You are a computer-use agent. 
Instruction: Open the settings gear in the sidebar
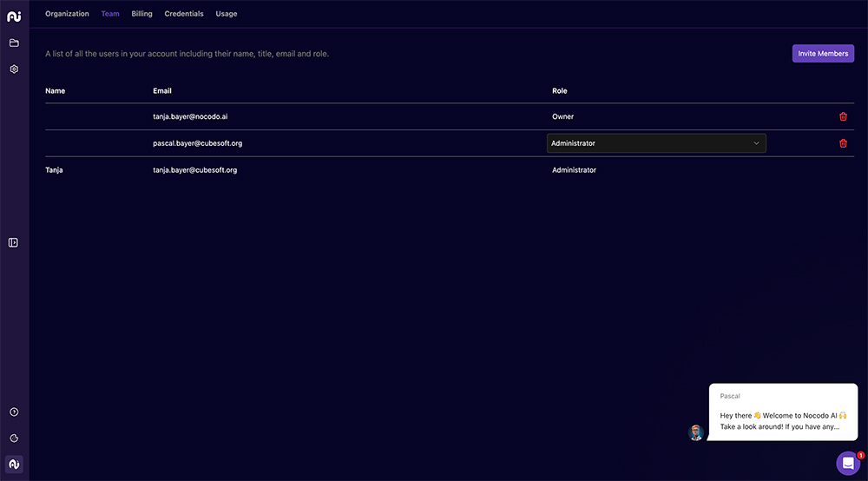point(14,69)
